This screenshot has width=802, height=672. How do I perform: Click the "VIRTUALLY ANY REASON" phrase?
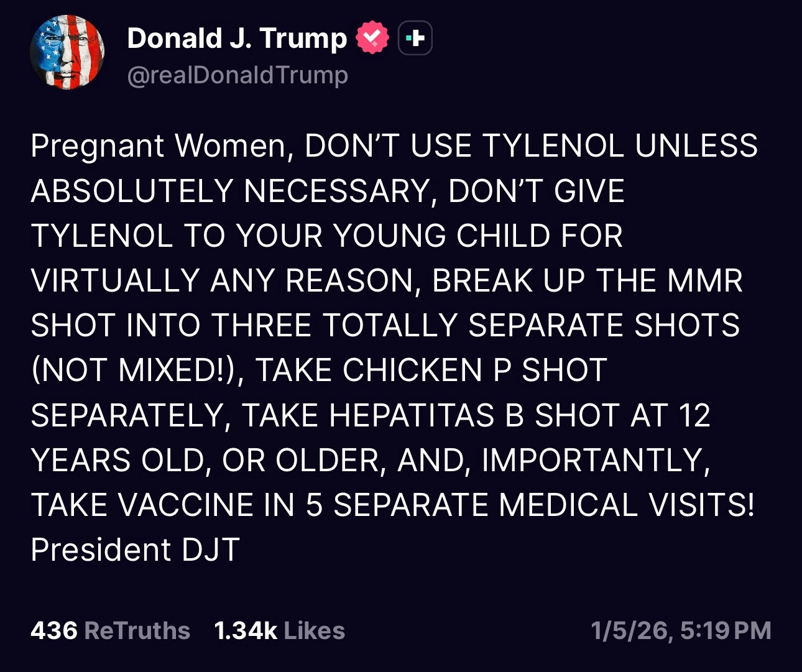[222, 281]
